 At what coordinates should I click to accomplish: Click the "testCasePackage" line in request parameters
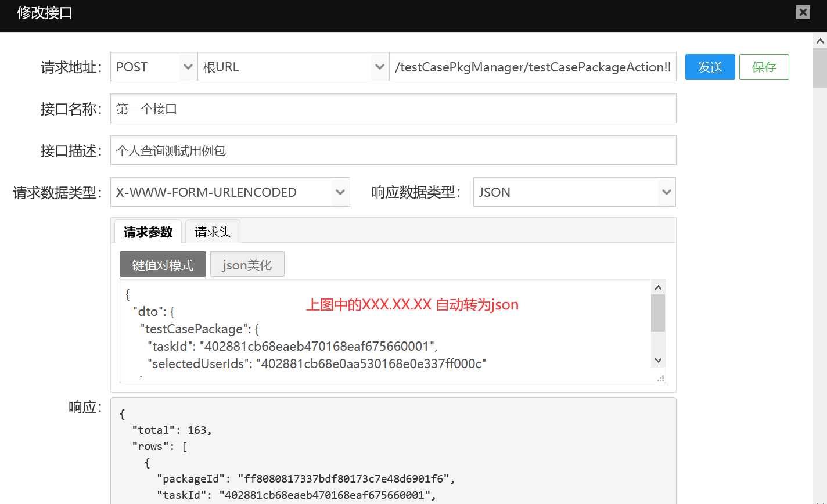coord(199,329)
